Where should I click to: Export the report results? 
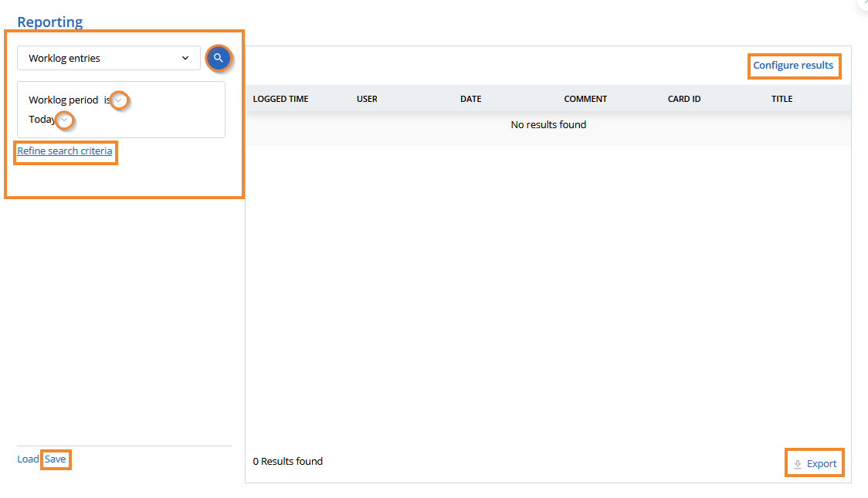click(814, 462)
